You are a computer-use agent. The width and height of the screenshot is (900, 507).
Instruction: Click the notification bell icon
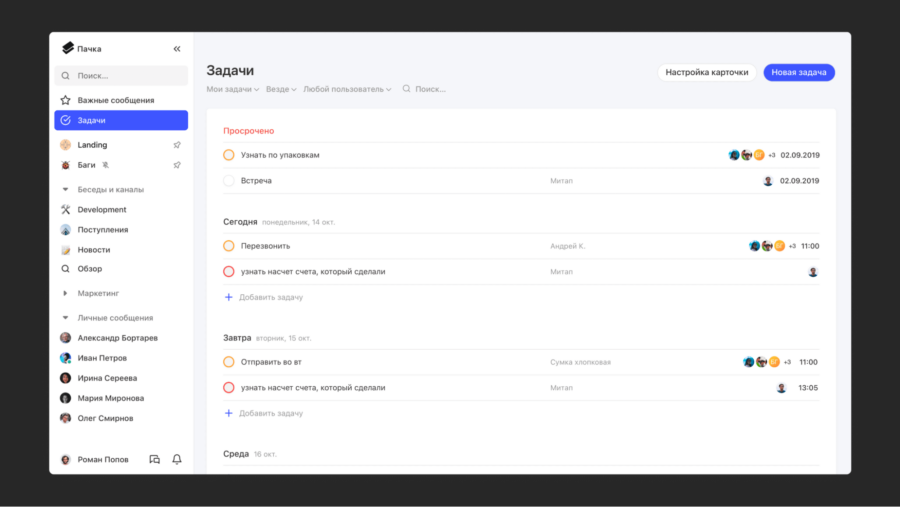(177, 459)
